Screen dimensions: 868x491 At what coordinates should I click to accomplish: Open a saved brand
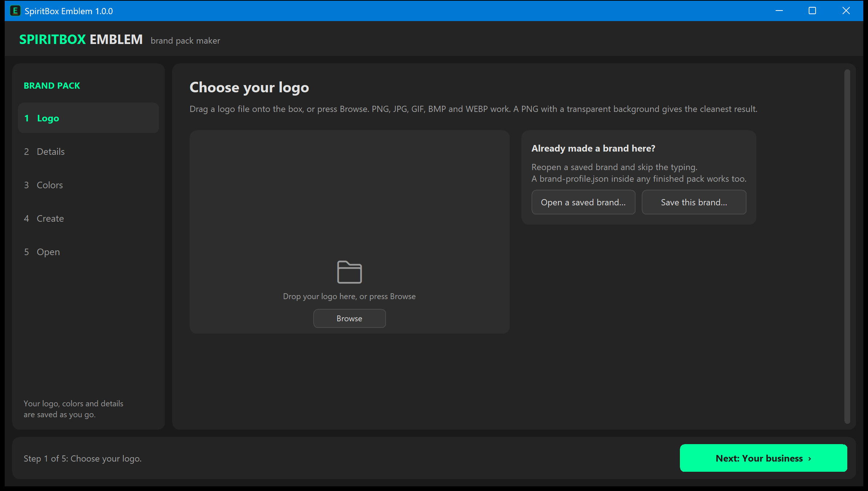[x=583, y=202]
